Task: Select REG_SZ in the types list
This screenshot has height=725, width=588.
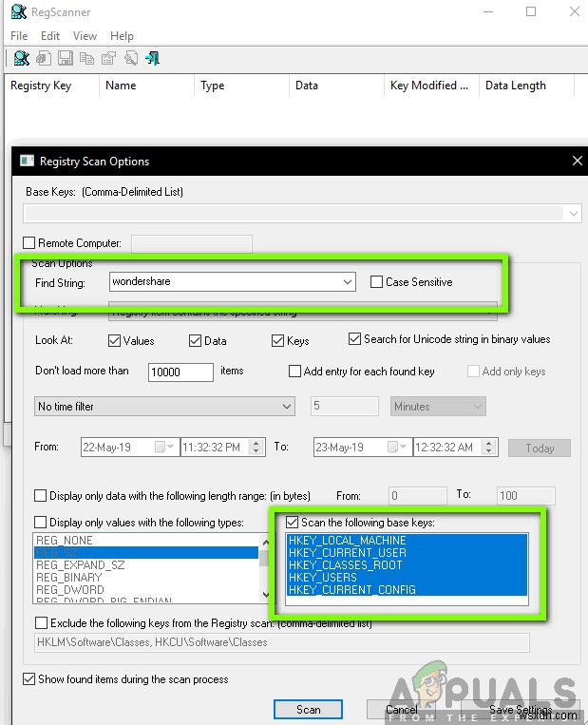Action: tap(146, 552)
